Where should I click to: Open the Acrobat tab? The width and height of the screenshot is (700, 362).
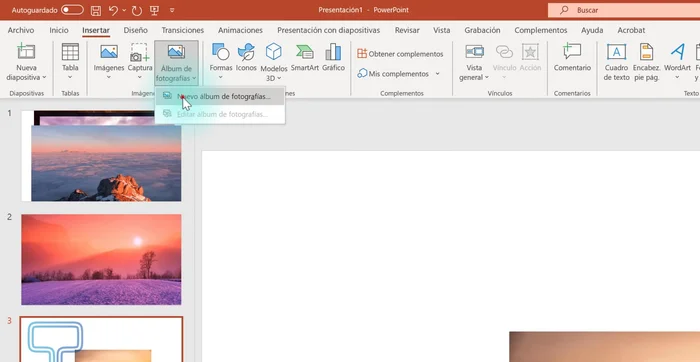coord(631,30)
